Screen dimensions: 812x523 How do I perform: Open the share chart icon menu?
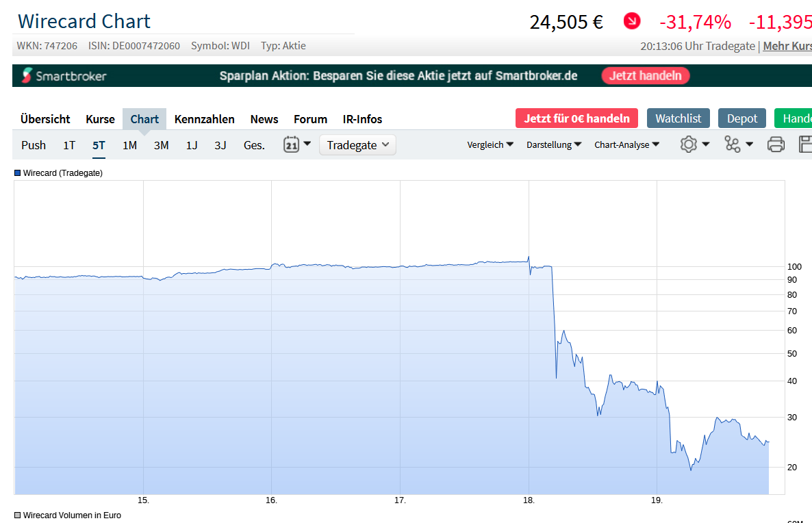[x=738, y=144]
